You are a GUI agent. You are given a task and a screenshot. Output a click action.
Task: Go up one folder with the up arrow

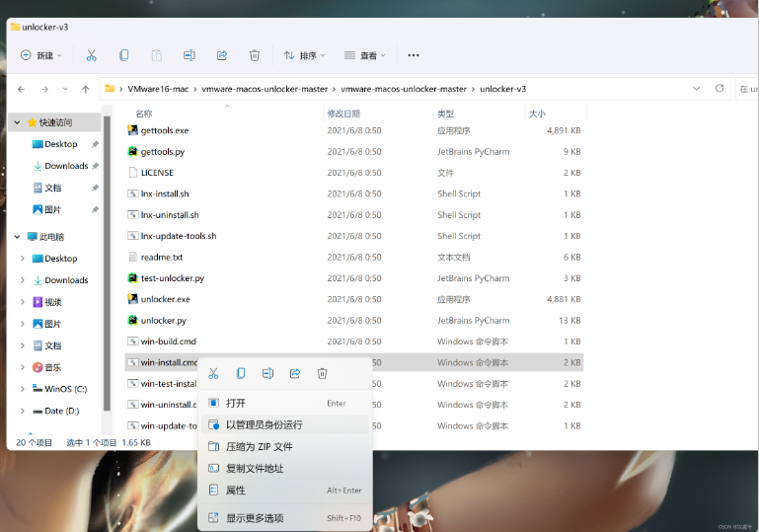coord(86,89)
